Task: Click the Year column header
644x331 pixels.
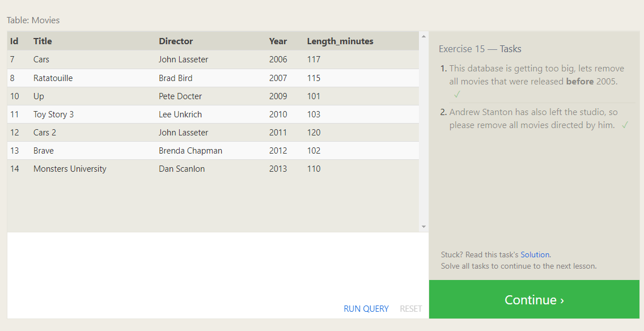Action: (278, 41)
